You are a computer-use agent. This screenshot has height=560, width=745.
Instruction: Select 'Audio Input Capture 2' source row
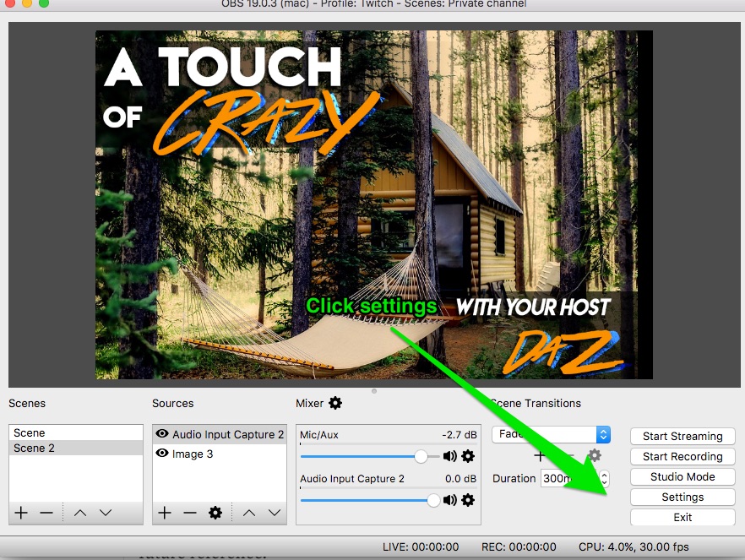[220, 434]
